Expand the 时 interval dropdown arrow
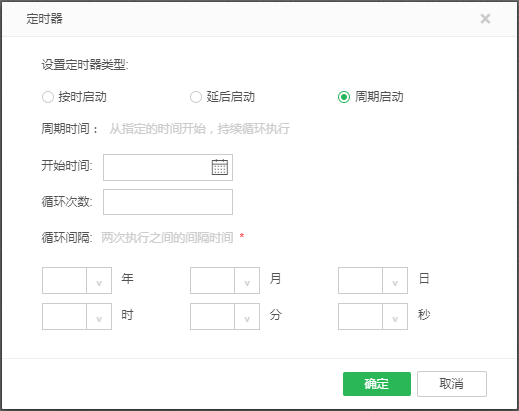Screen dimensions: 519x411 99,316
